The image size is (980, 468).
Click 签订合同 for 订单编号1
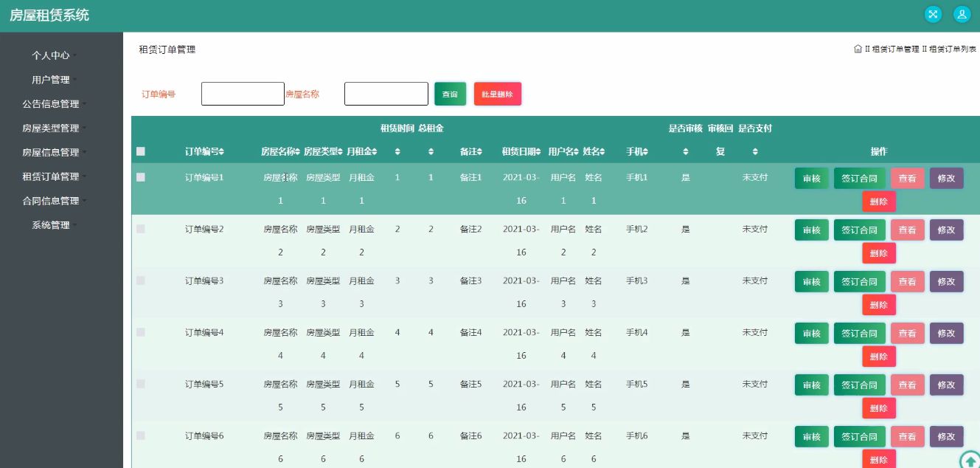[x=860, y=178]
